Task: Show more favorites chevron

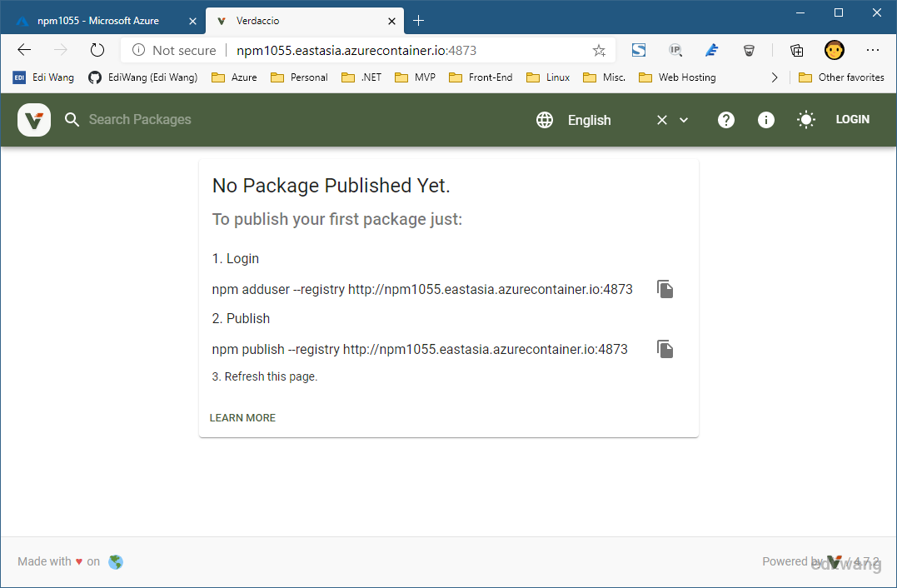Action: click(775, 77)
